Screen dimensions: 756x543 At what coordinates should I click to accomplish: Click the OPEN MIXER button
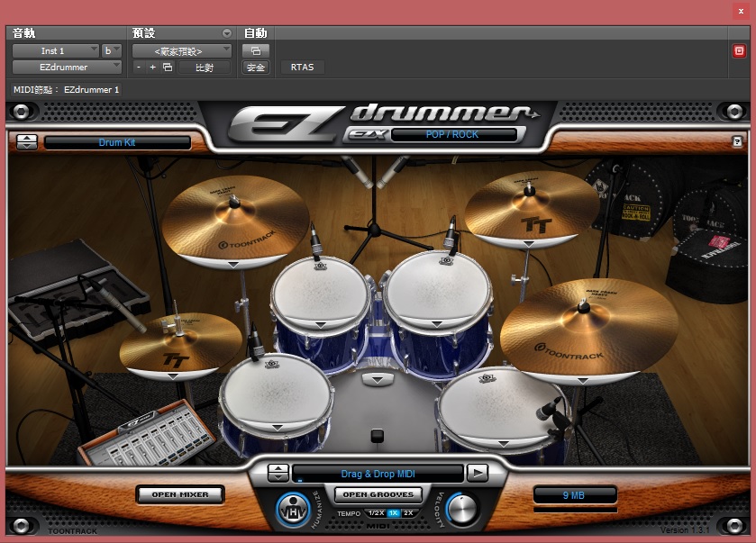coord(180,494)
